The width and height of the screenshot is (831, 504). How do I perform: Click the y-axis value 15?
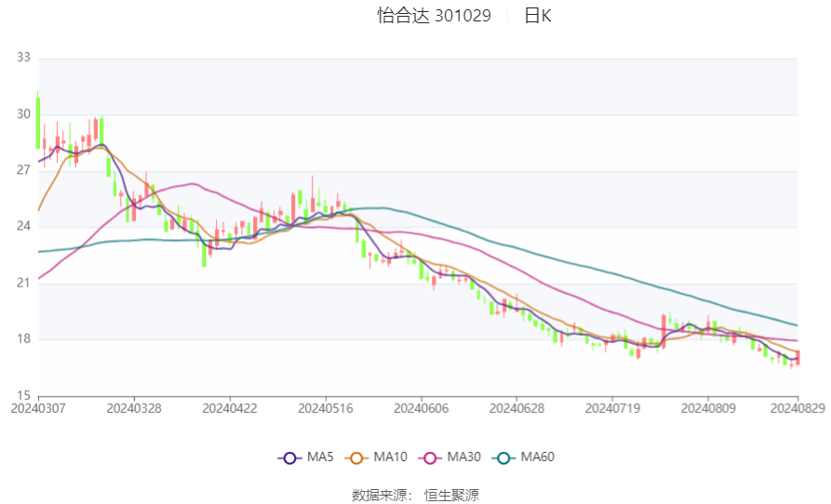click(x=23, y=395)
